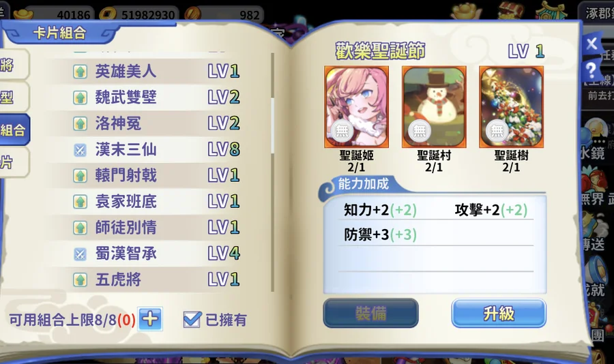This screenshot has width=614, height=364.
Task: Select the 聖誕姬 card thumbnail
Action: [356, 107]
